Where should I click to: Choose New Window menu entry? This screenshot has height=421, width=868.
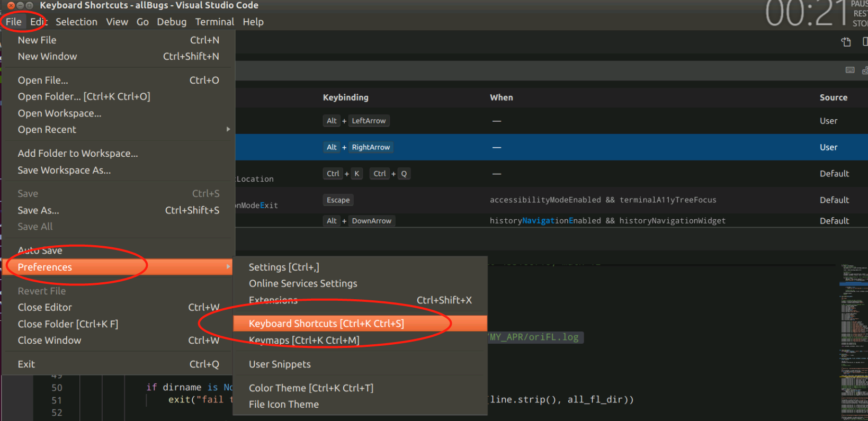point(119,57)
